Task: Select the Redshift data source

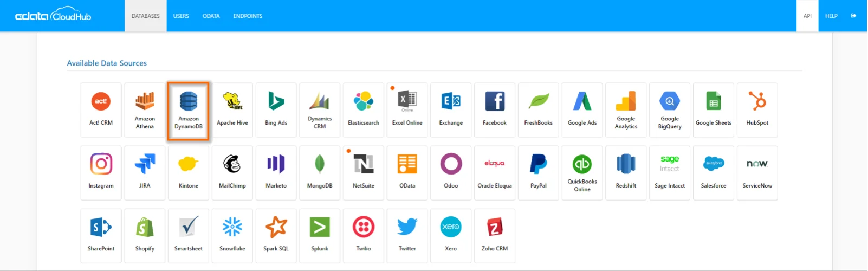Action: [x=626, y=173]
